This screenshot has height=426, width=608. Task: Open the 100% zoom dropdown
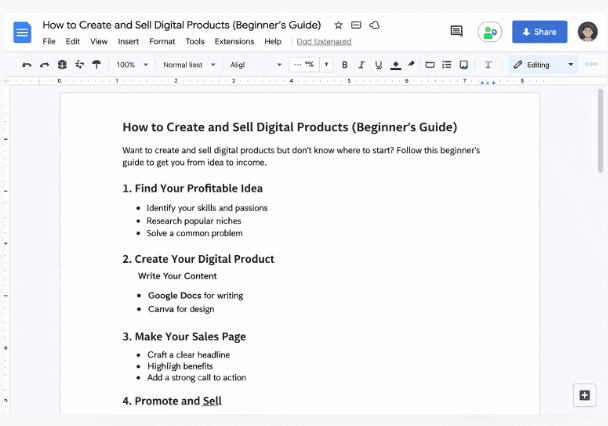[132, 65]
